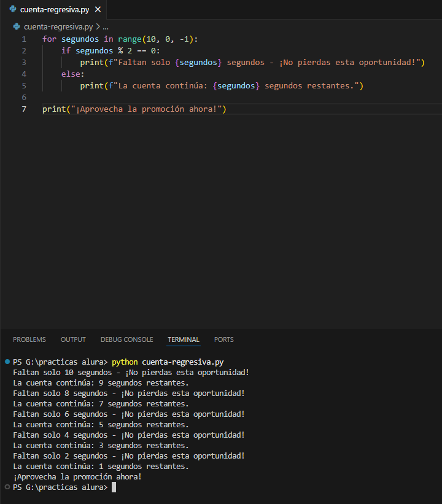Click line number 7 in the gutter
The height and width of the screenshot is (504, 442).
click(24, 109)
